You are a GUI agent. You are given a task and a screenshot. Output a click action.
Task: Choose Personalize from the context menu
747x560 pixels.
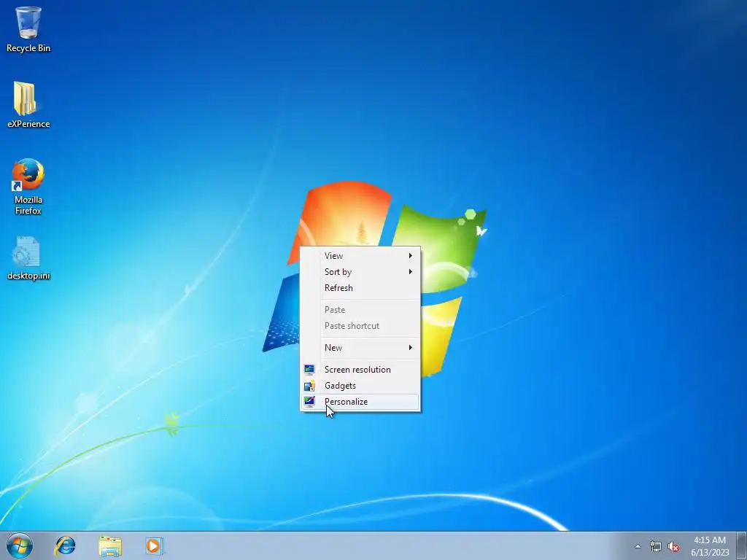point(360,402)
